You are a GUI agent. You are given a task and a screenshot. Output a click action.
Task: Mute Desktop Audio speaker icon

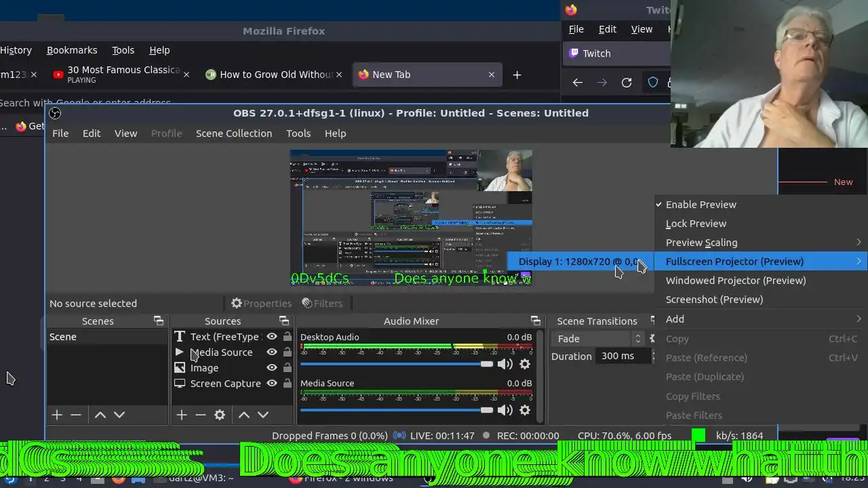tap(505, 364)
